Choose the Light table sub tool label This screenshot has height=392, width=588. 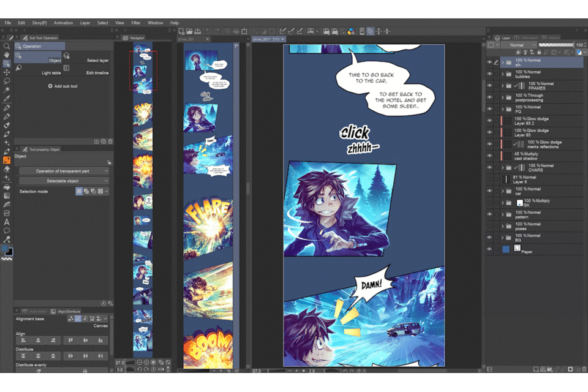point(51,73)
